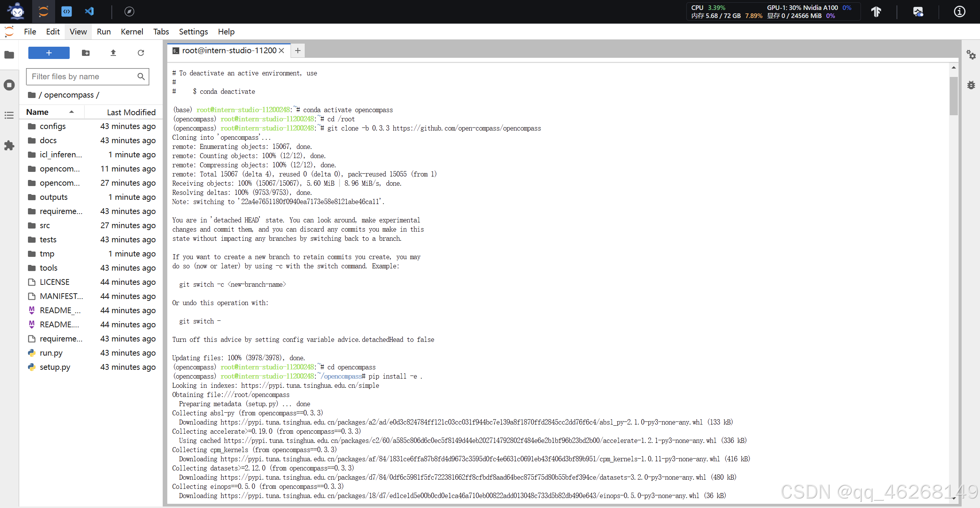980x508 pixels.
Task: Add a new tab with plus button
Action: [x=298, y=51]
